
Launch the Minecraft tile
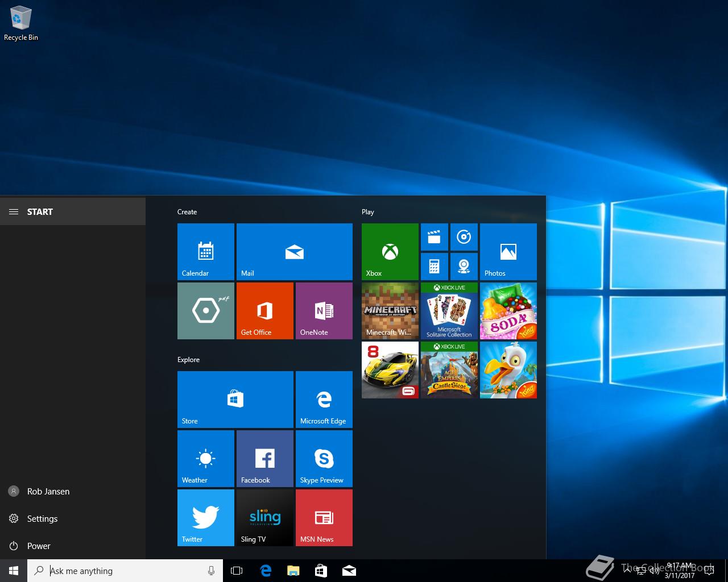pyautogui.click(x=390, y=311)
